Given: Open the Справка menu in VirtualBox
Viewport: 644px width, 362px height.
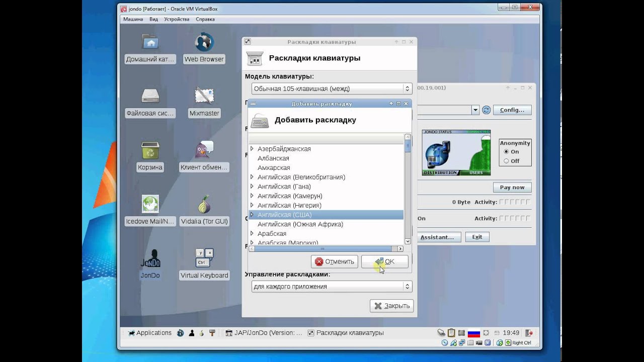Looking at the screenshot, I should pyautogui.click(x=205, y=19).
